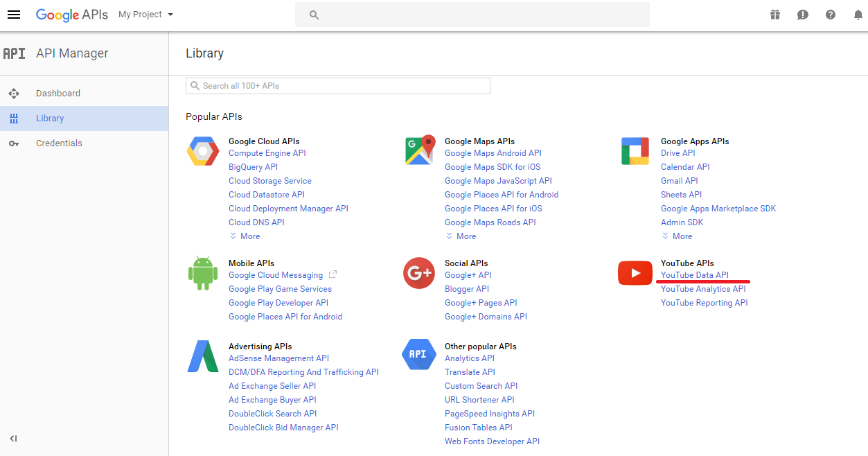The height and width of the screenshot is (456, 868).
Task: Go to Dashboard in the sidebar
Action: [58, 94]
